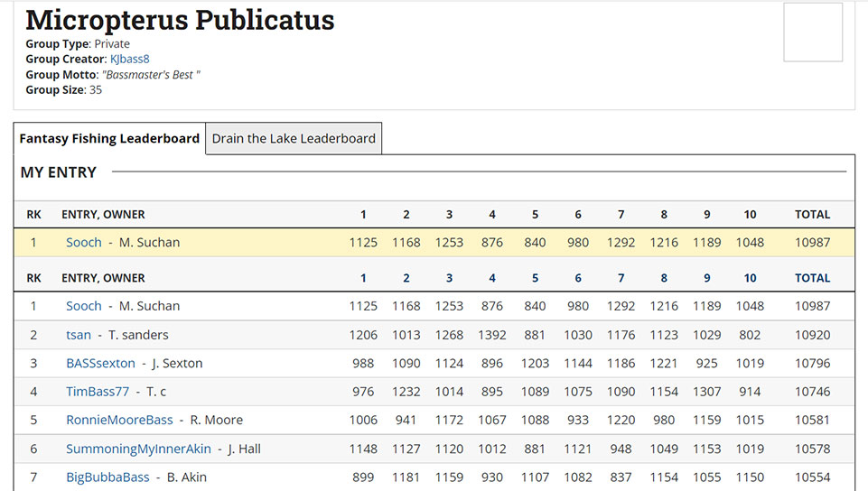Click the BigBubbaBass entry link
Image resolution: width=868 pixels, height=491 pixels.
point(107,477)
